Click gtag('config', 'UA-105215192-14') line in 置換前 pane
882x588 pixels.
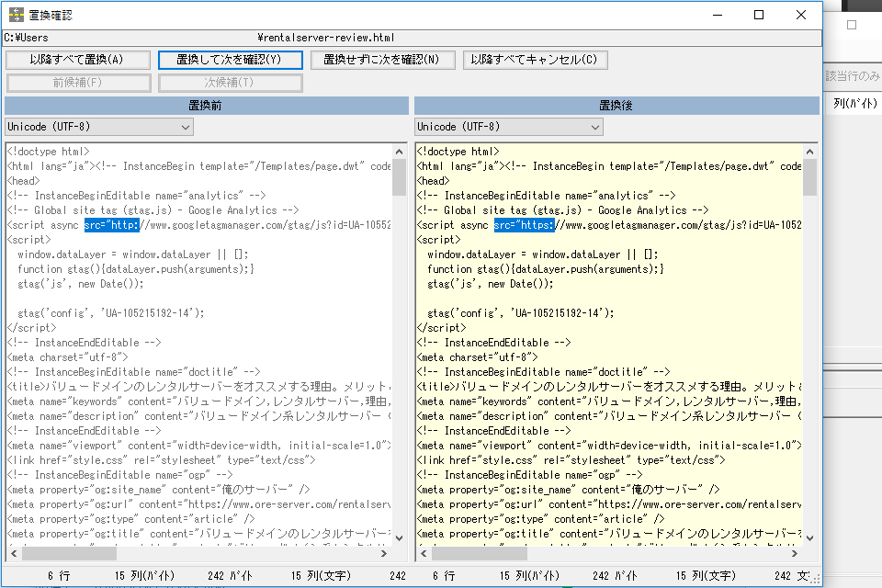111,313
